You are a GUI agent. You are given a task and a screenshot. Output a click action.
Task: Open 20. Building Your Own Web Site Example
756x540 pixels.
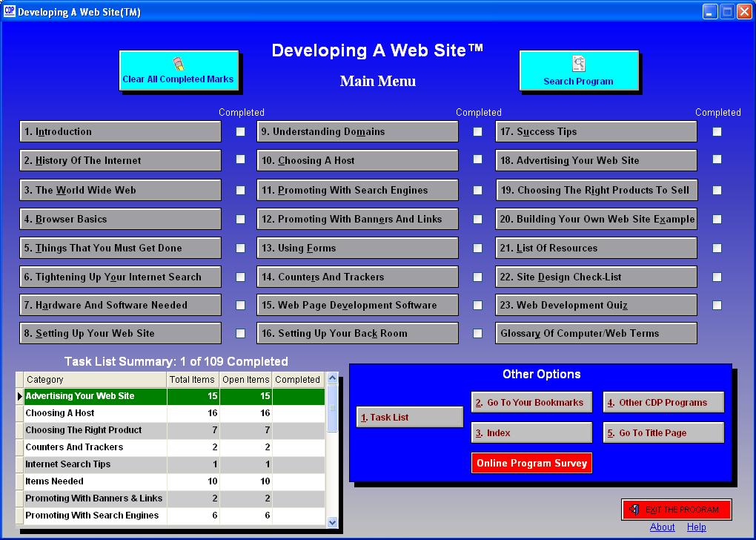pyautogui.click(x=597, y=219)
